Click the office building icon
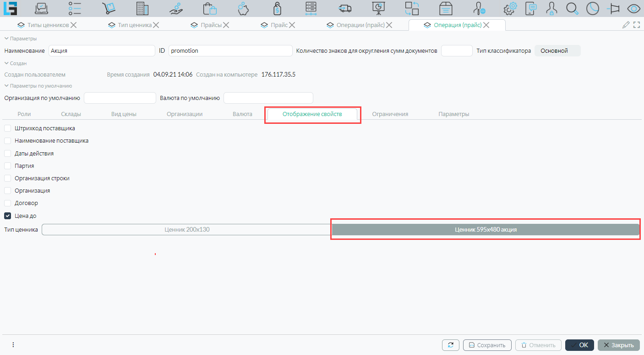644x355 pixels. click(x=142, y=8)
